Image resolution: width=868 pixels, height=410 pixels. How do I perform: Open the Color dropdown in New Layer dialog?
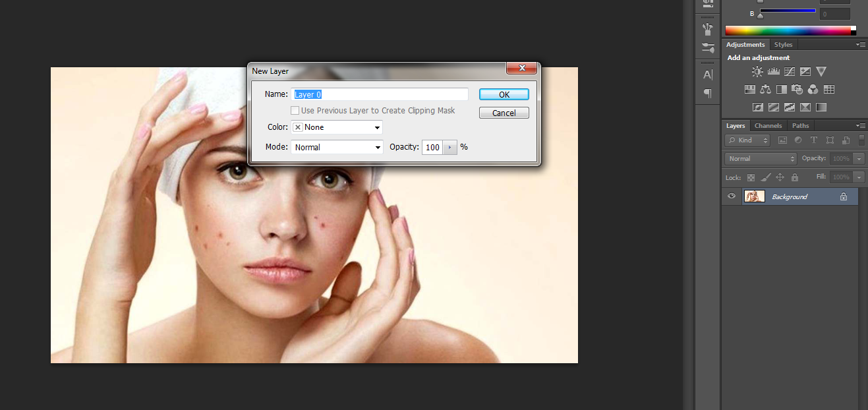[337, 127]
